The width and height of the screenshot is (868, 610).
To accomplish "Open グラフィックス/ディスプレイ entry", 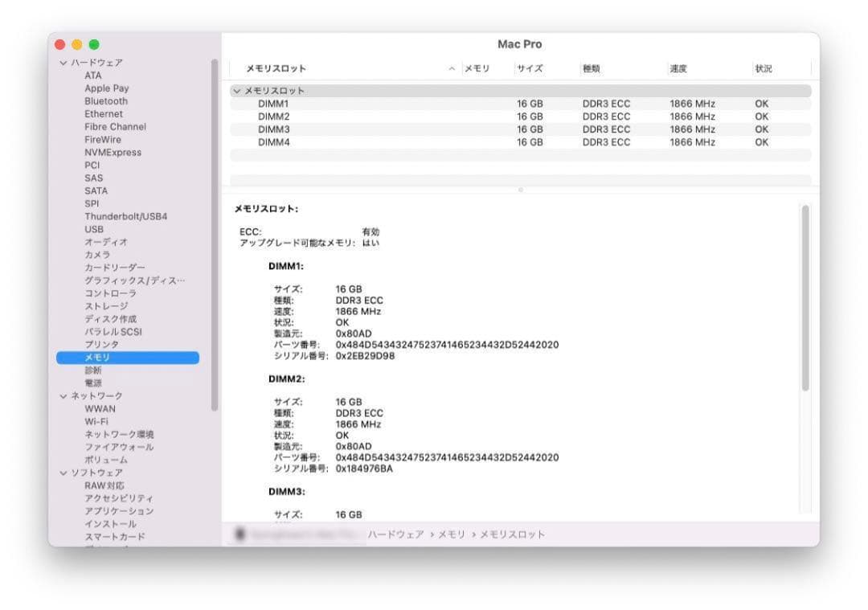I will tap(134, 280).
